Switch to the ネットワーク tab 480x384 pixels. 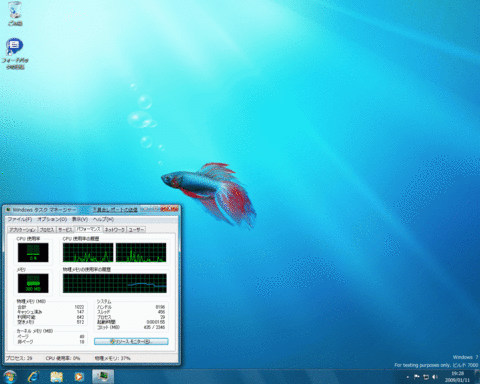[x=115, y=230]
